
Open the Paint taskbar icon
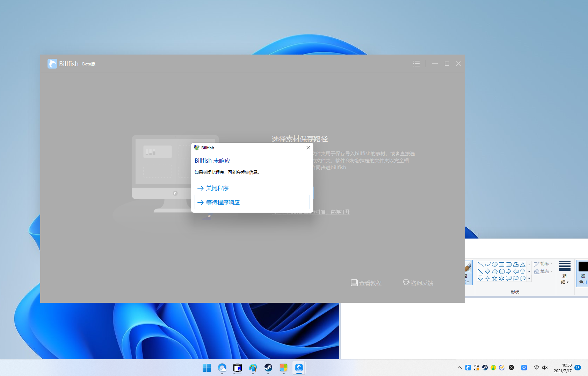tap(253, 368)
